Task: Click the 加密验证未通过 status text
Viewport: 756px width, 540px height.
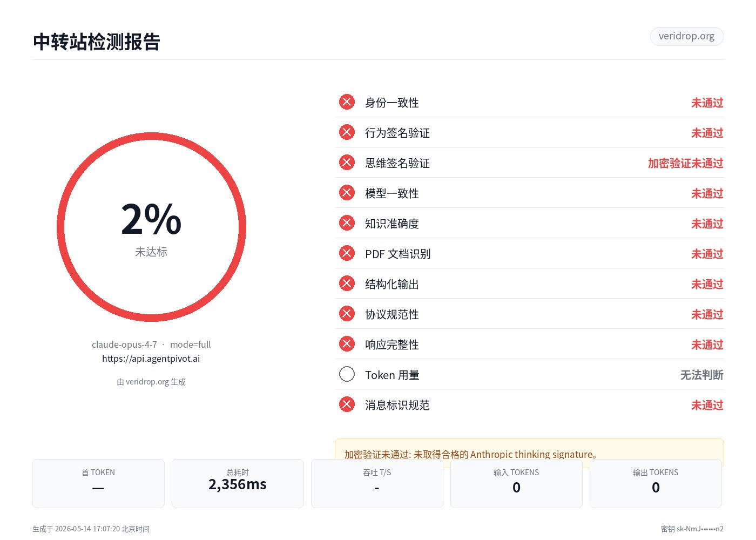Action: tap(685, 163)
